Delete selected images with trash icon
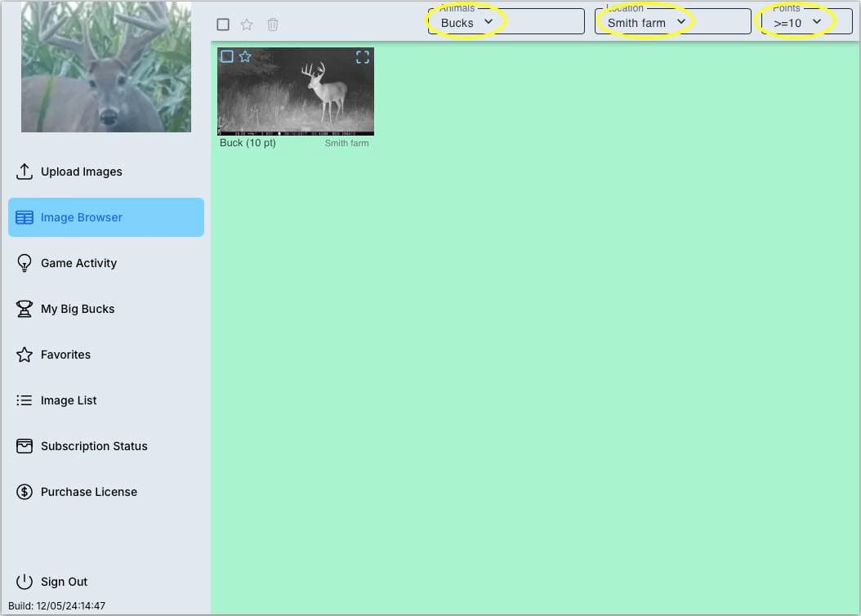 (x=273, y=25)
